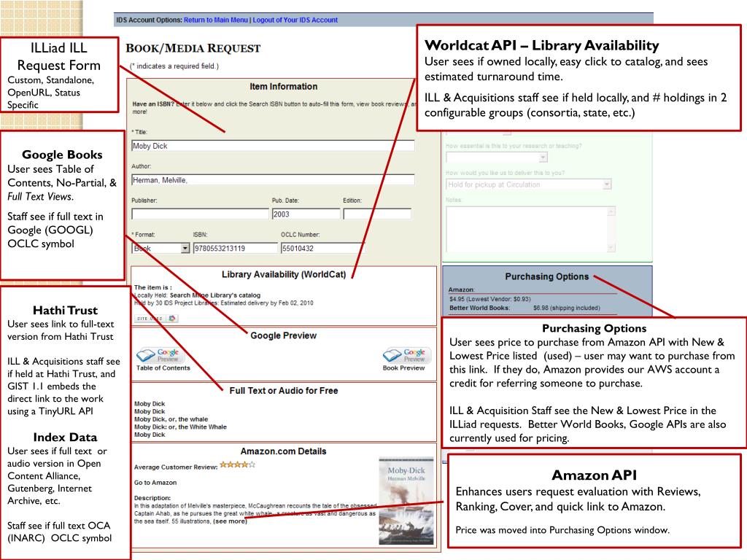Open Search Milne Library's catalog link

point(215,295)
